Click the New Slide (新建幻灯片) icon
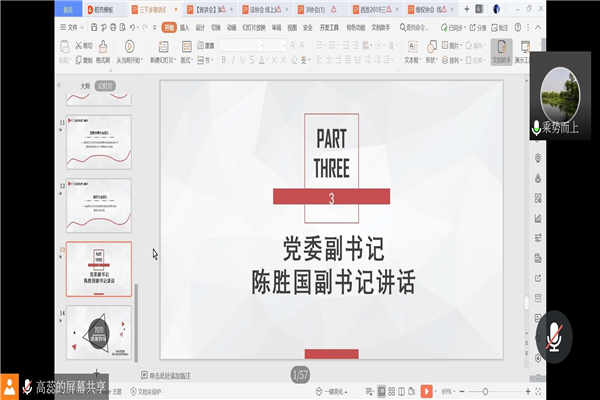The height and width of the screenshot is (400, 600). pyautogui.click(x=163, y=47)
